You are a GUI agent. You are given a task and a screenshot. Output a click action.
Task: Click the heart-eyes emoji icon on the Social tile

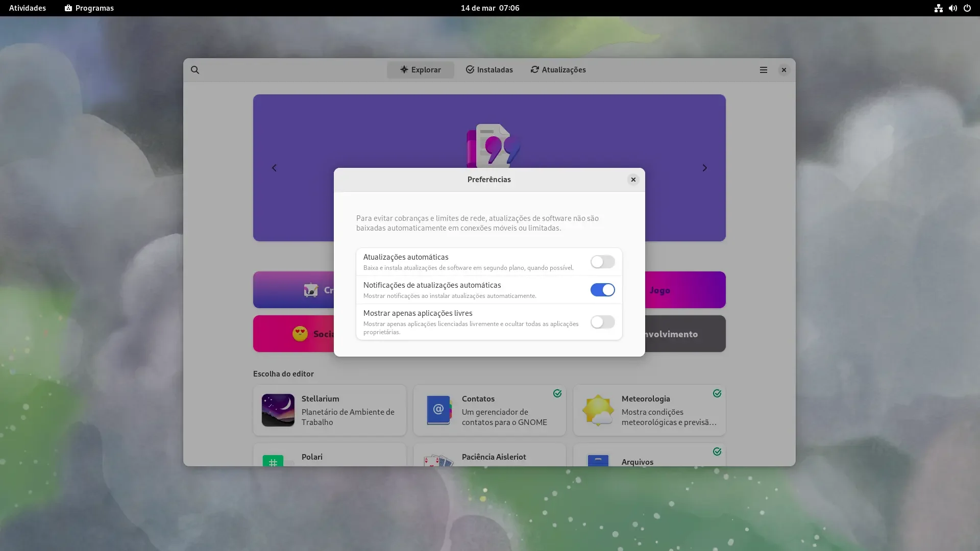pos(300,334)
